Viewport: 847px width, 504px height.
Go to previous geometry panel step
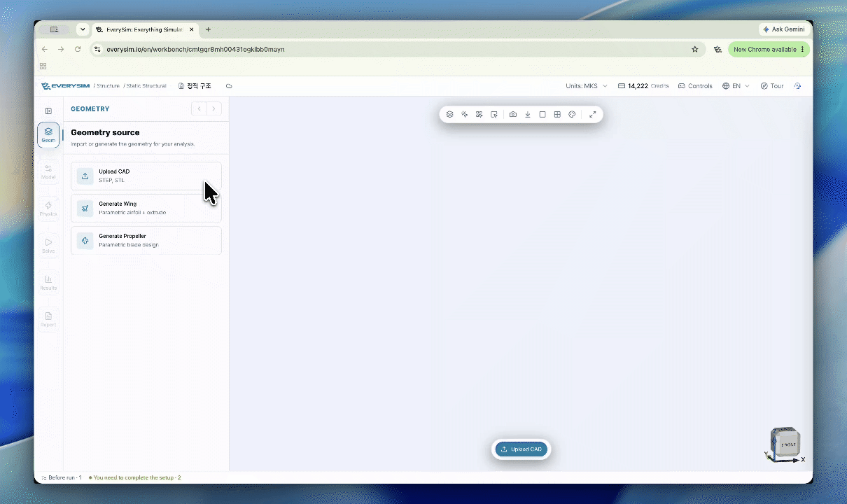[199, 108]
